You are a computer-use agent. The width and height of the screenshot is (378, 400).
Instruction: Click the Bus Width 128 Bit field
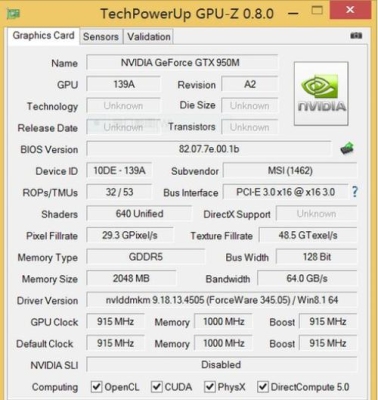[316, 257]
